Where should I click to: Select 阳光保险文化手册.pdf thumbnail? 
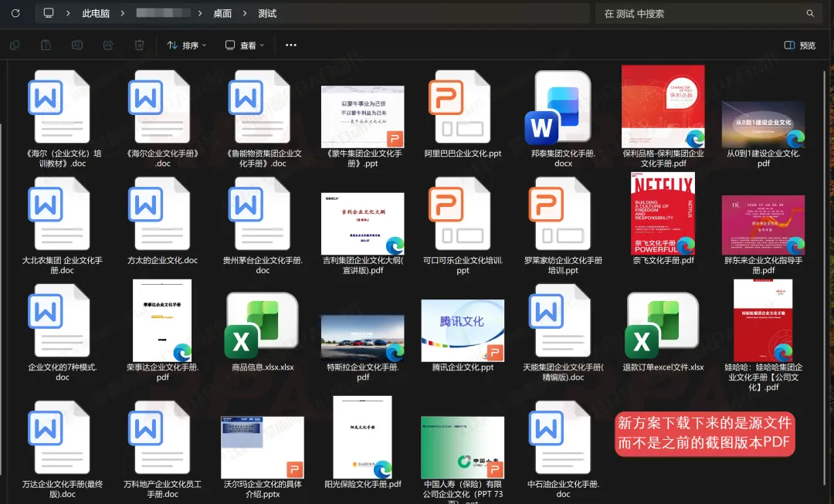tap(363, 437)
